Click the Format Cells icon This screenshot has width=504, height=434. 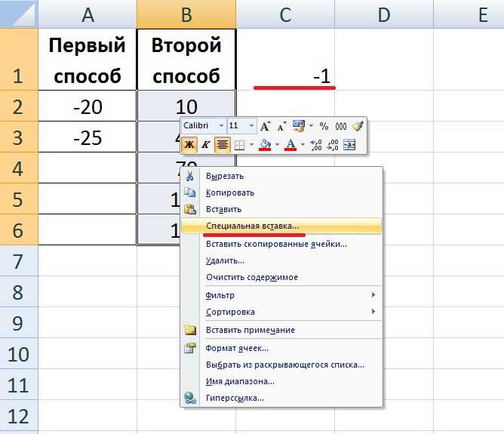click(190, 348)
